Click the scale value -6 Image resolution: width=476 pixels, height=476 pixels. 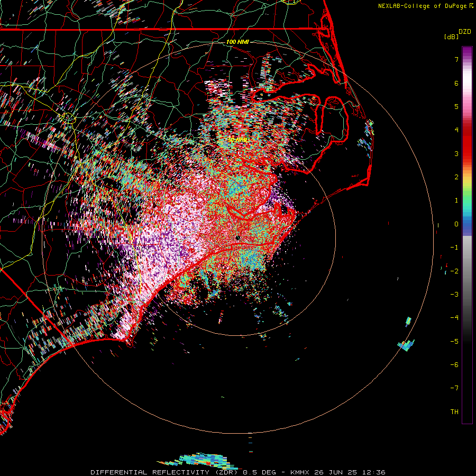(x=454, y=365)
